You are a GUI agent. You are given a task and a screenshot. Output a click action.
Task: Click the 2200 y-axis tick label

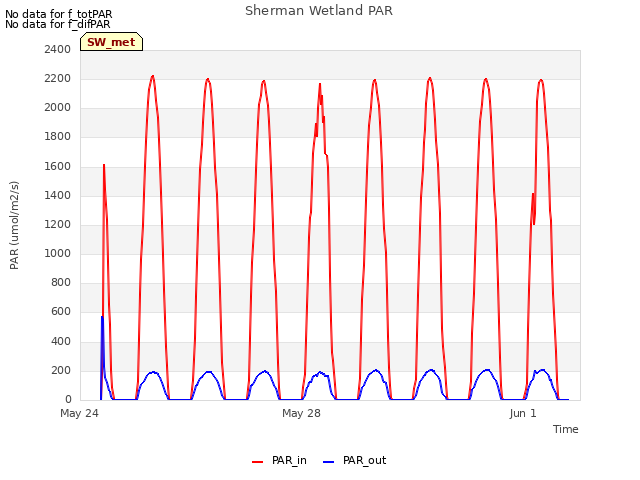58,78
